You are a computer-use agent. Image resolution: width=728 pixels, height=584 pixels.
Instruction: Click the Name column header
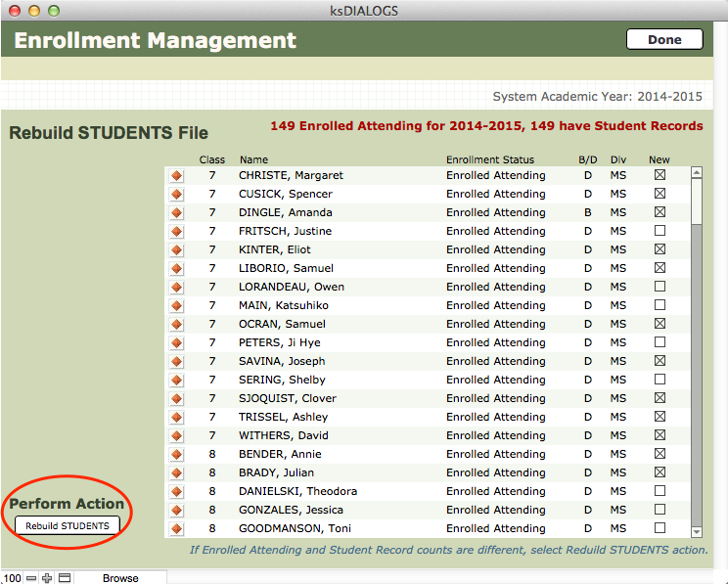pyautogui.click(x=253, y=159)
